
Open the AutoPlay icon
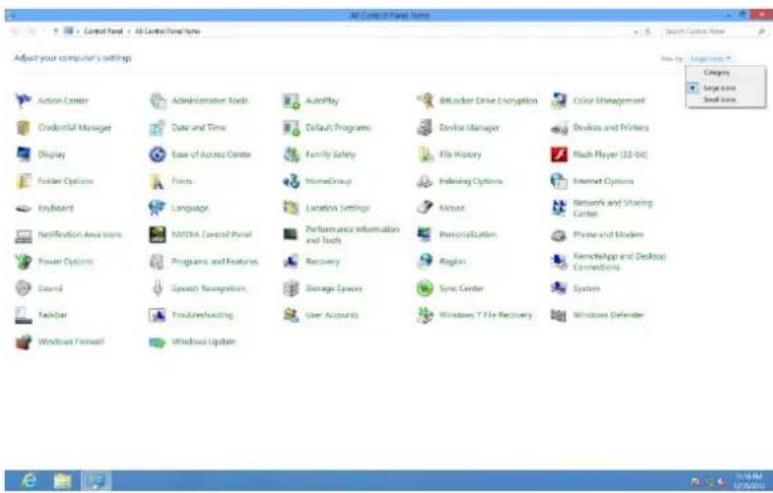point(291,101)
